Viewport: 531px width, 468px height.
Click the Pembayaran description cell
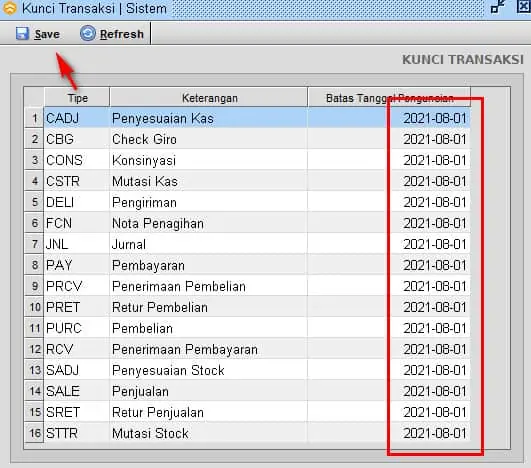[x=209, y=265]
